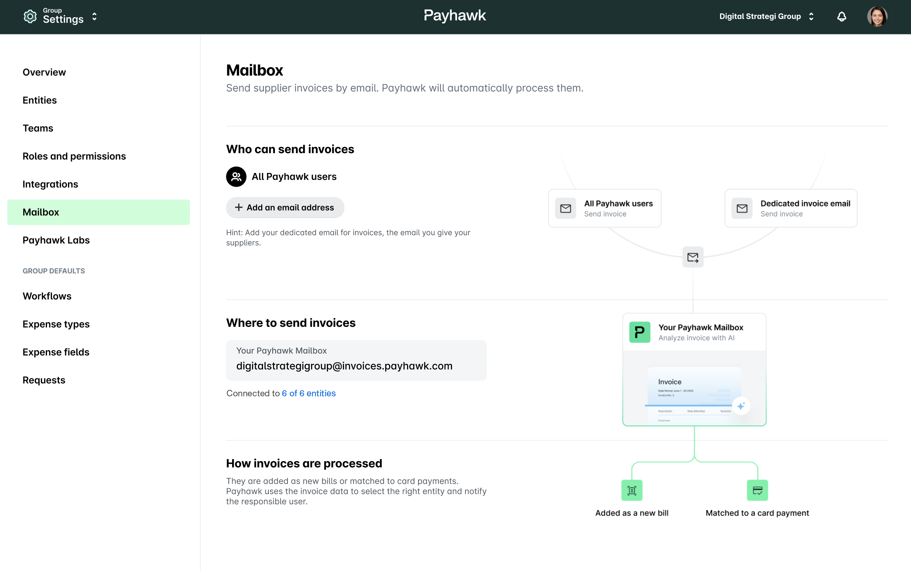Click the green Payhawk P logo icon
Screen dimensions: 911x588
click(640, 332)
